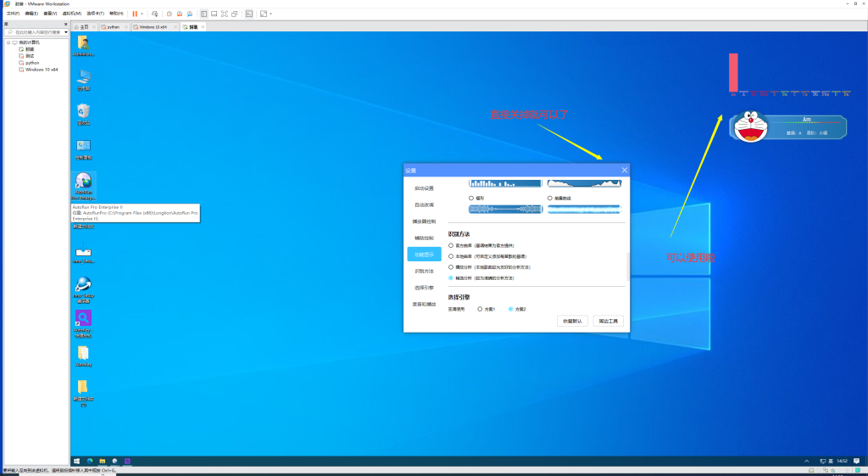Select 官方曲库 recognition radio option
868x476 pixels.
[451, 245]
